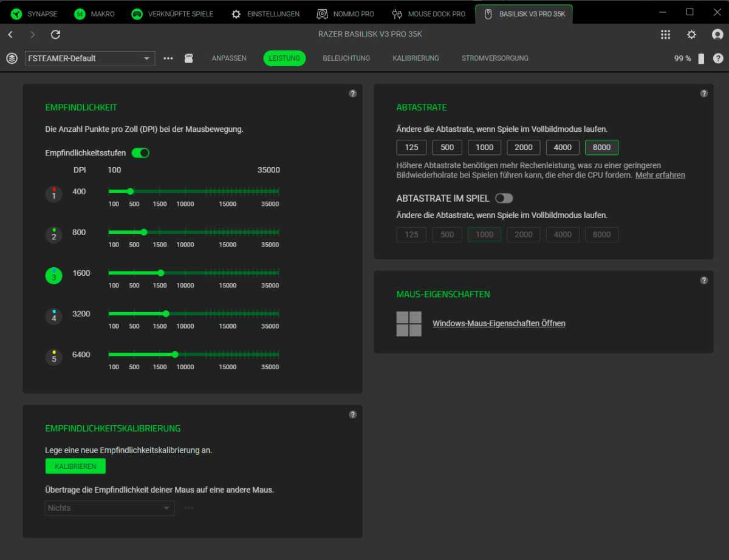This screenshot has width=729, height=560.
Task: Open help icon in Abtastrate panel
Action: (x=704, y=94)
